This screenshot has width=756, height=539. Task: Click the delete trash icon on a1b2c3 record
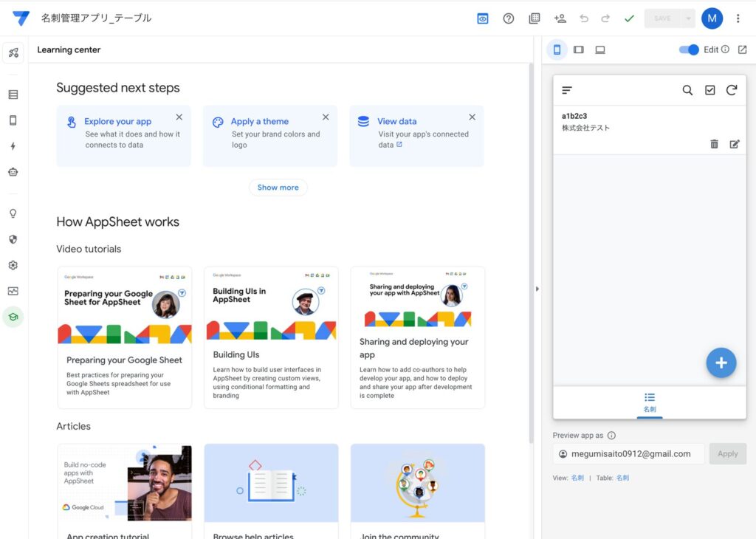pyautogui.click(x=714, y=144)
